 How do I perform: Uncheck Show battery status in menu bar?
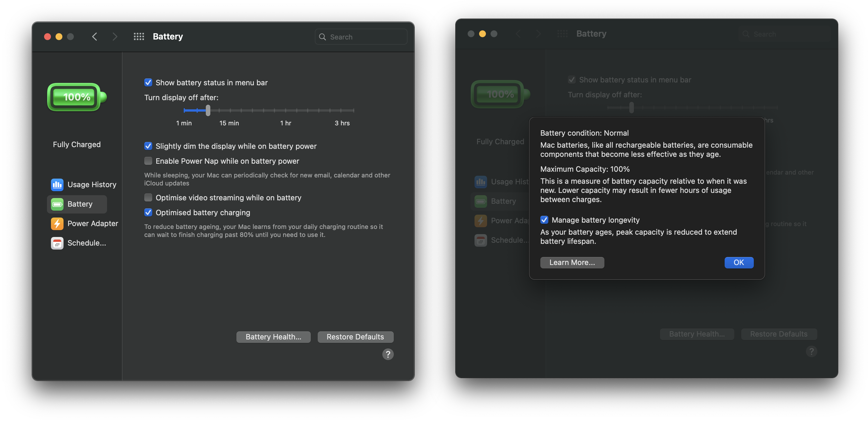[x=148, y=83]
